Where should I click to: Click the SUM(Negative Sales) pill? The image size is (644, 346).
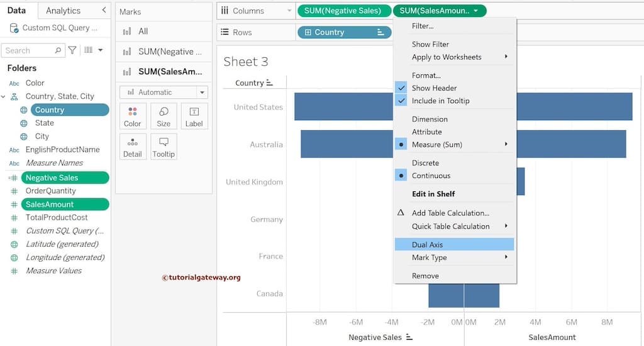343,11
